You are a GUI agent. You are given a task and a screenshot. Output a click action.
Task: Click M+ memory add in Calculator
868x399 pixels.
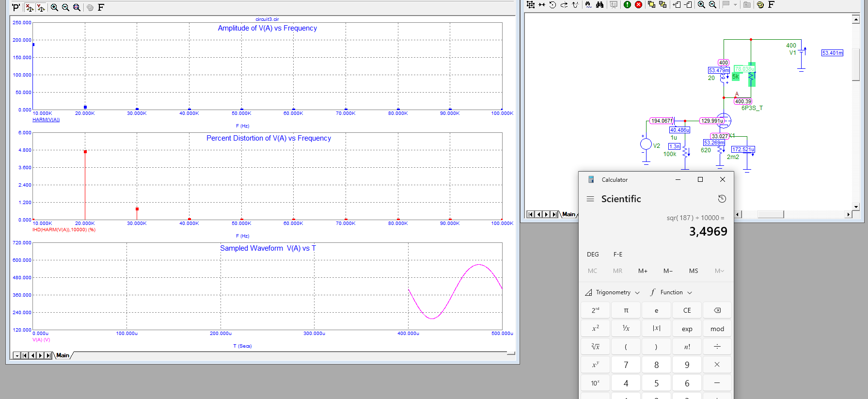tap(643, 271)
